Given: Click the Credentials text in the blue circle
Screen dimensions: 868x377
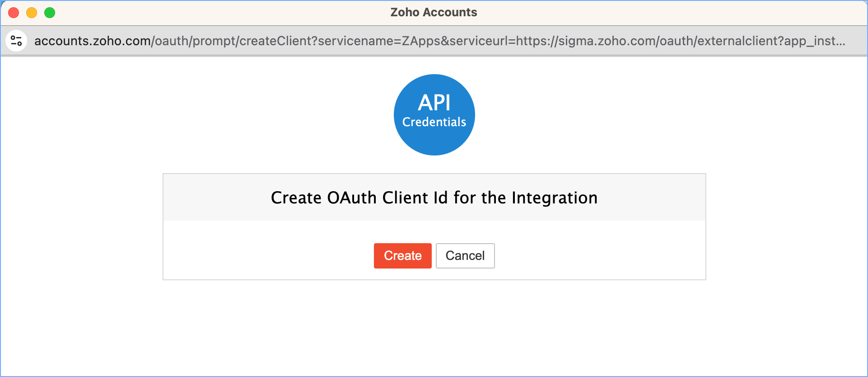Looking at the screenshot, I should (434, 122).
